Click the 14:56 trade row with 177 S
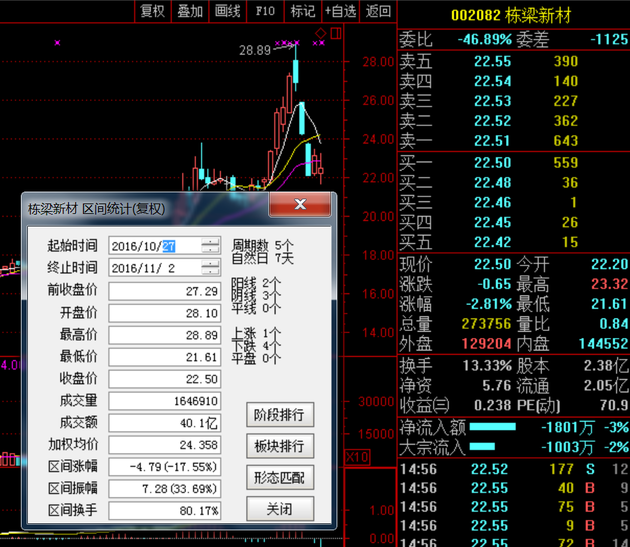Image resolution: width=630 pixels, height=547 pixels. click(514, 469)
